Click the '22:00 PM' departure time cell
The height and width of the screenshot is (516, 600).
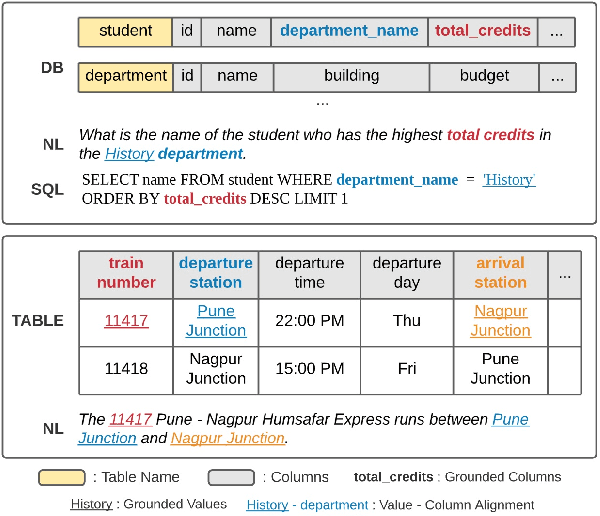point(309,321)
